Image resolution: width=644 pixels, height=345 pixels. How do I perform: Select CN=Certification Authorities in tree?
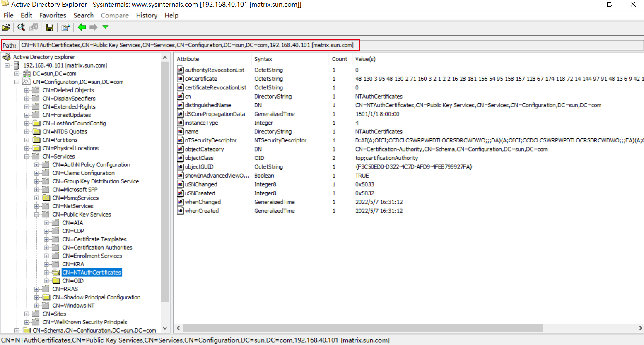click(x=97, y=248)
